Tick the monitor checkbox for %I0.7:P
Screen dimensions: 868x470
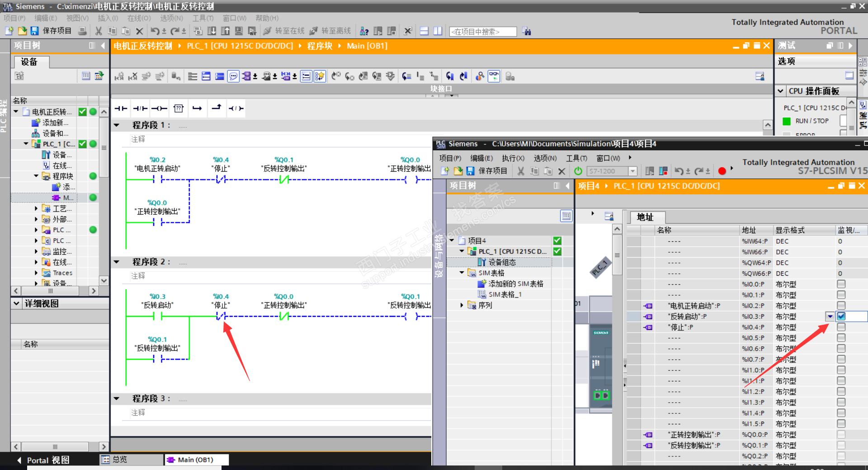(841, 359)
